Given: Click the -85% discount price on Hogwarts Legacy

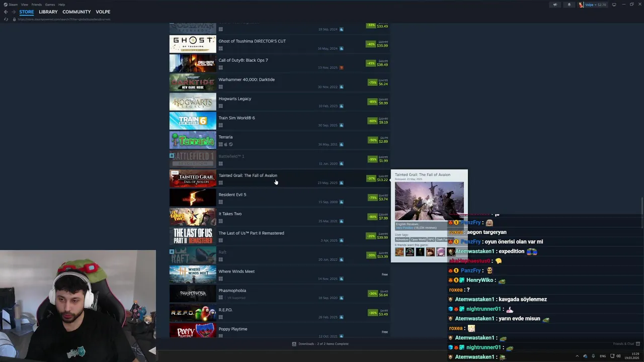Looking at the screenshot, I should [x=378, y=102].
